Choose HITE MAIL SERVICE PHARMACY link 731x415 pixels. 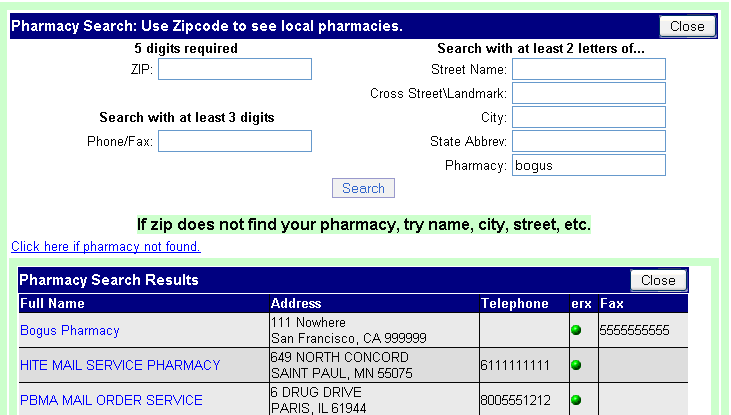tap(120, 365)
